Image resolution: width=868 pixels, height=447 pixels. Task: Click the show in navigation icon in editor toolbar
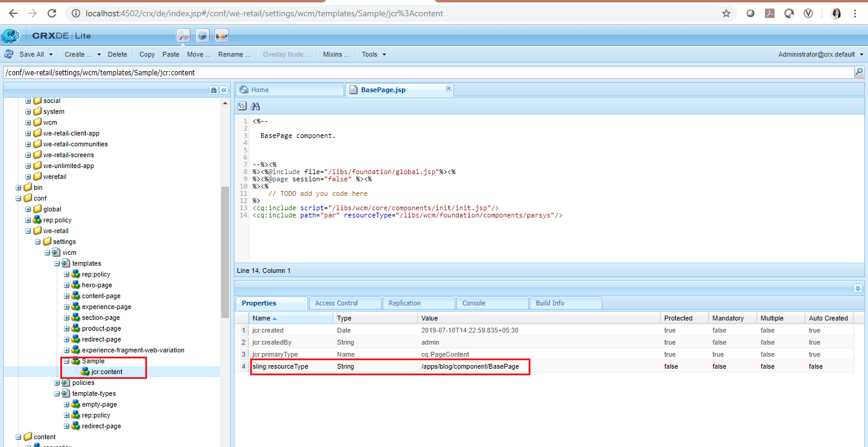click(x=242, y=106)
